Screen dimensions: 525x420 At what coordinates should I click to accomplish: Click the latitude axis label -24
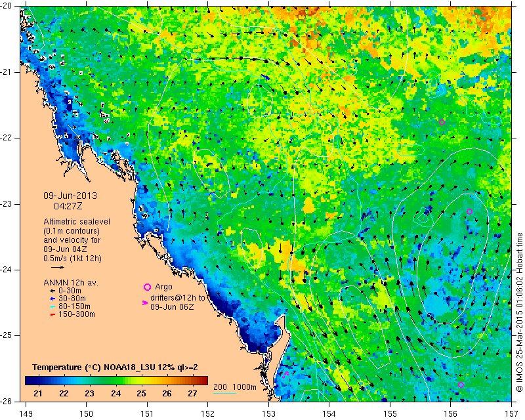coord(7,270)
